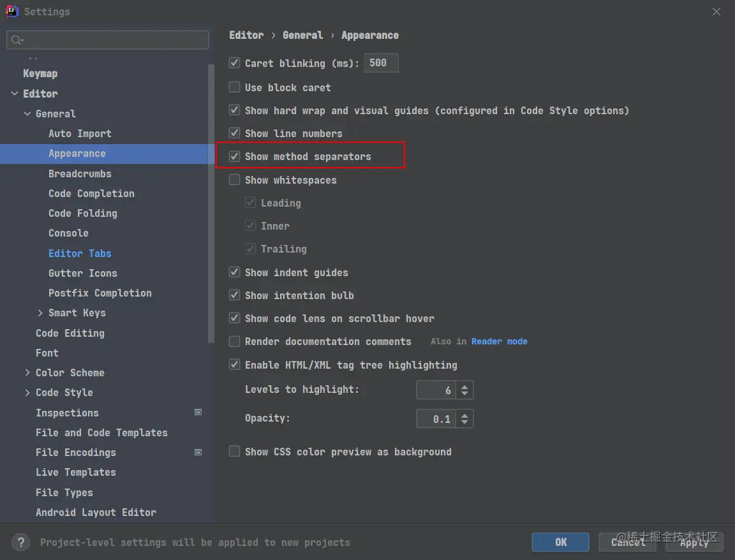Enable Render documentation comments
Viewport: 735px width, 560px height.
pyautogui.click(x=234, y=341)
